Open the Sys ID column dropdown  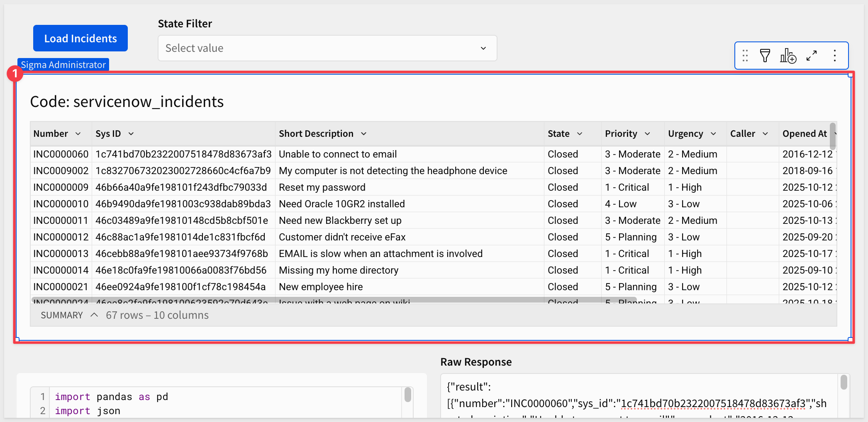tap(131, 133)
